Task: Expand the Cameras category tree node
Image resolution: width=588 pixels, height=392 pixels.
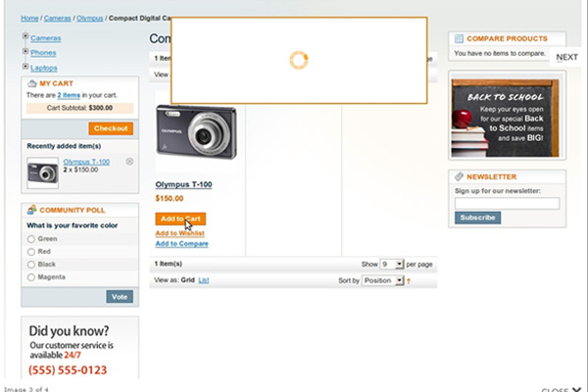Action: (25, 36)
